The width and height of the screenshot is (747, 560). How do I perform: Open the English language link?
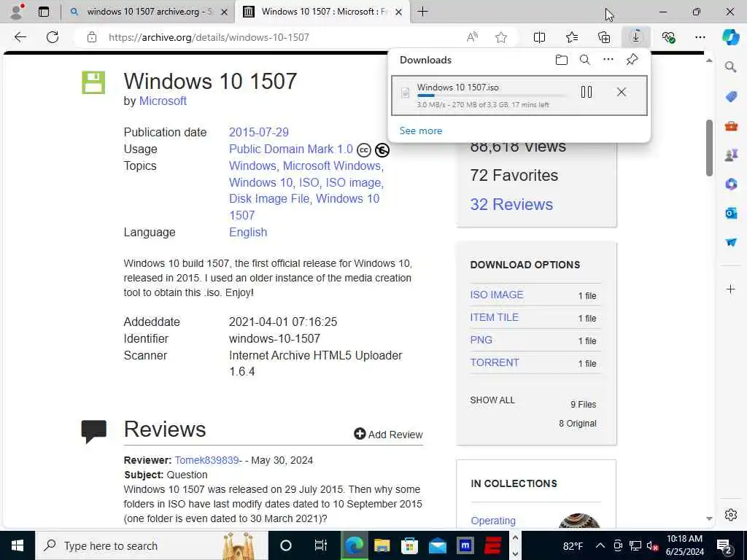pyautogui.click(x=248, y=232)
